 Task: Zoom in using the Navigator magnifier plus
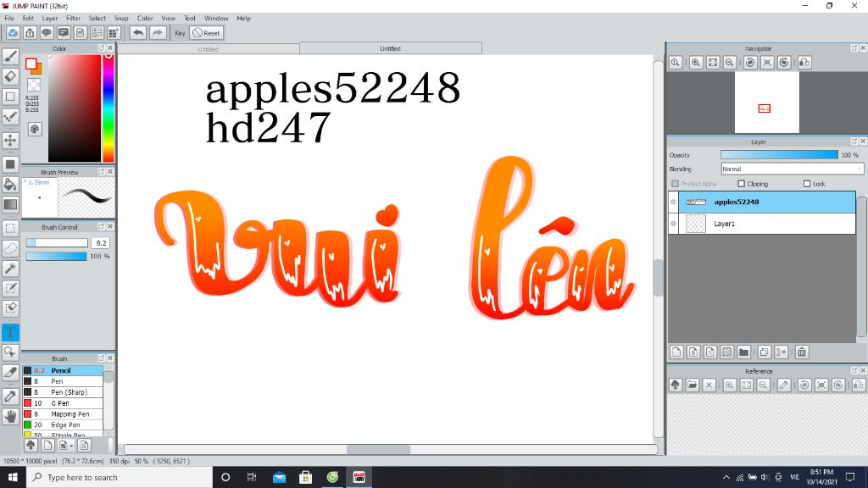[696, 63]
